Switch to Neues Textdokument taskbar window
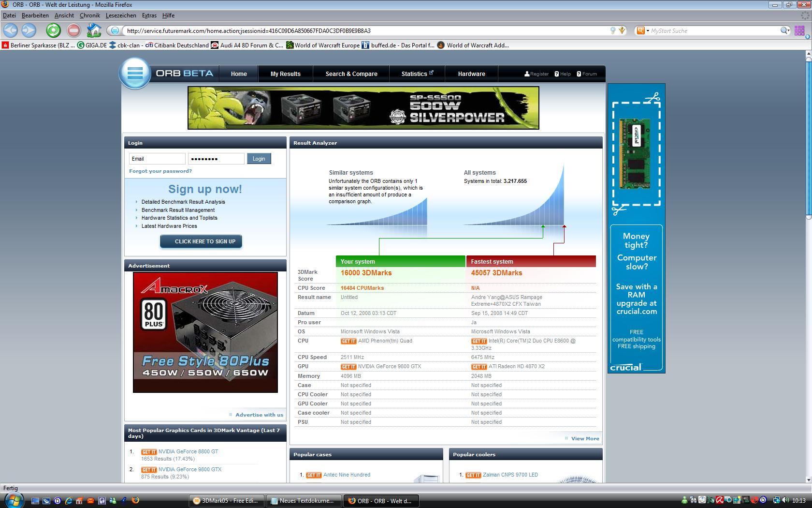Screen dimensions: 812x508 pyautogui.click(x=304, y=501)
